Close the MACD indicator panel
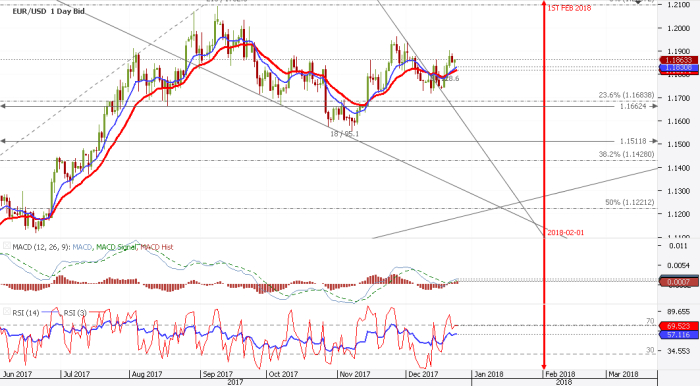700x386 pixels. (7, 246)
